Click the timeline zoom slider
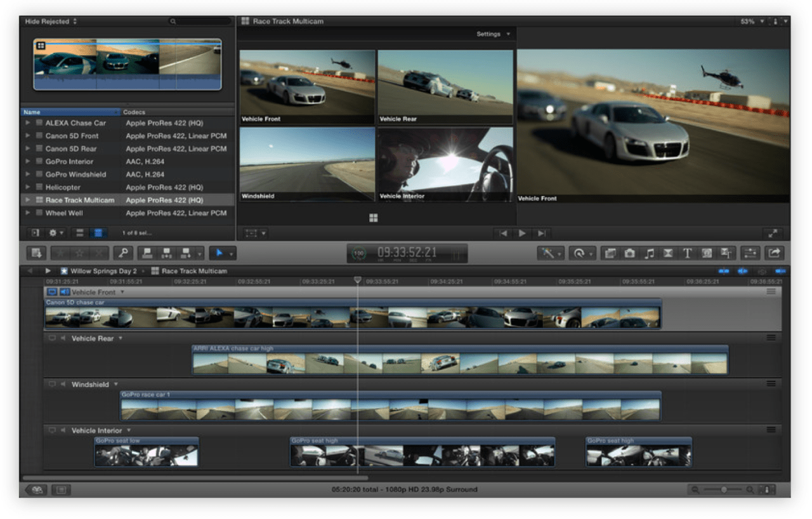 [x=723, y=490]
